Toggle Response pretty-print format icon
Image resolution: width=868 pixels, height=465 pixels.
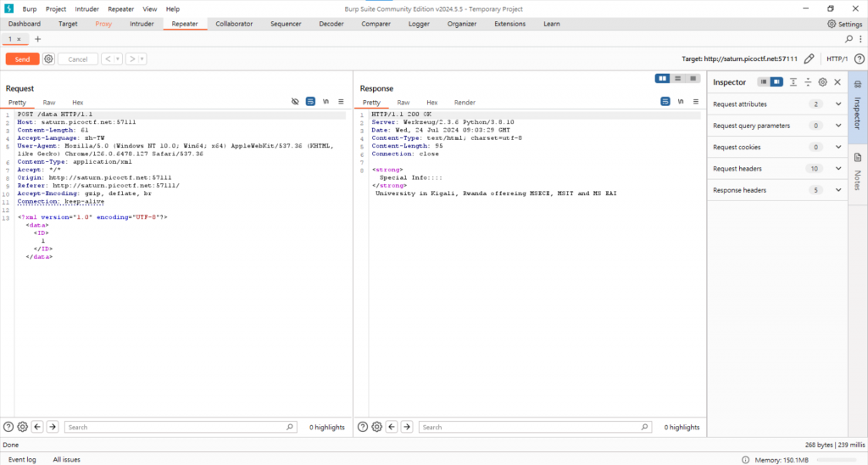tap(665, 102)
